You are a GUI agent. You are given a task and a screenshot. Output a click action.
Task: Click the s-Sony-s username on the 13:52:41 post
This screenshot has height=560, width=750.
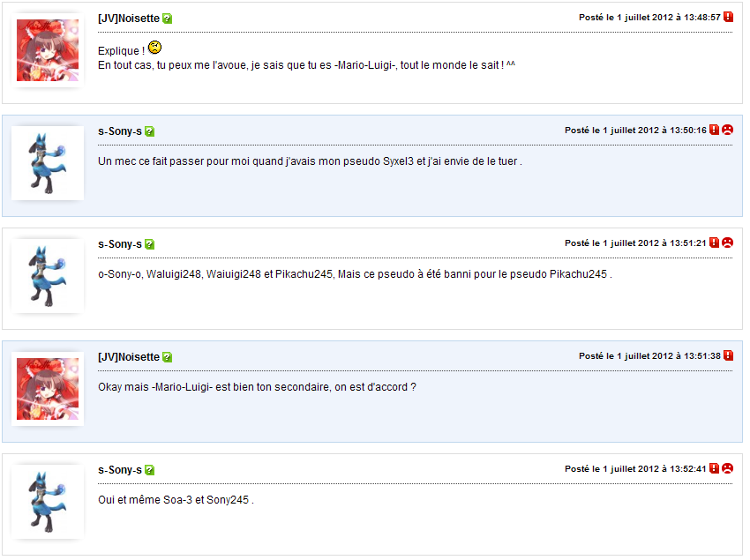(120, 470)
